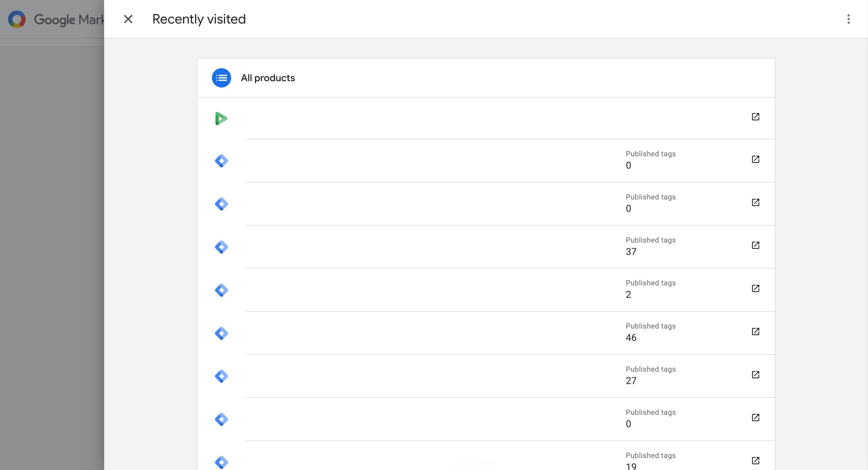Click the Google Marketing Platform logo

17,19
